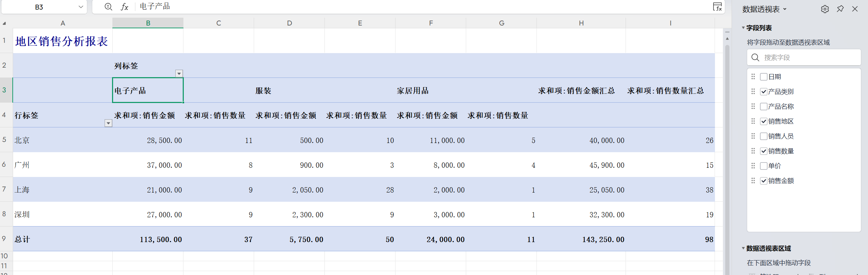This screenshot has height=275, width=868.
Task: Grab the drag handle beside 销售数量 field
Action: coord(753,151)
